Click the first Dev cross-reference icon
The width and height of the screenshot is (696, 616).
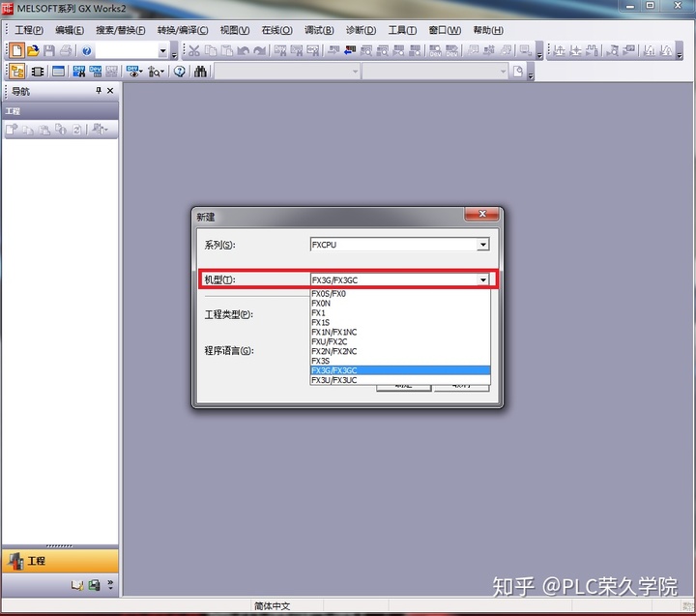(x=79, y=71)
